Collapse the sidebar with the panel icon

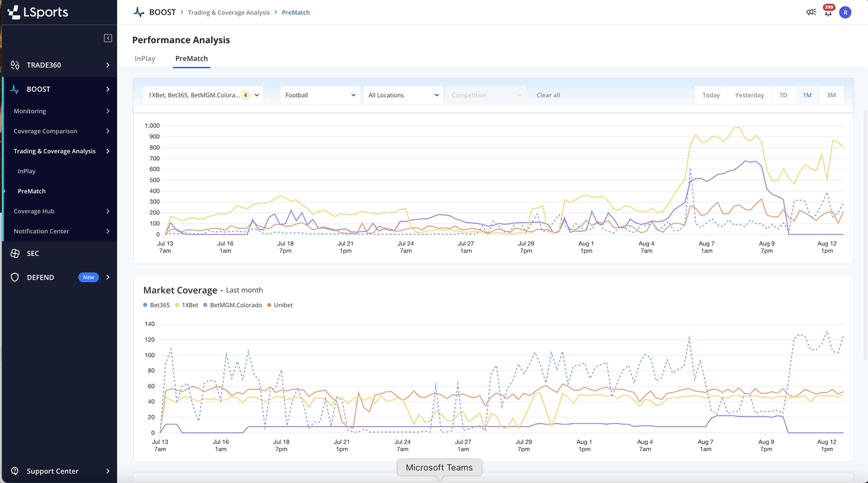tap(108, 38)
